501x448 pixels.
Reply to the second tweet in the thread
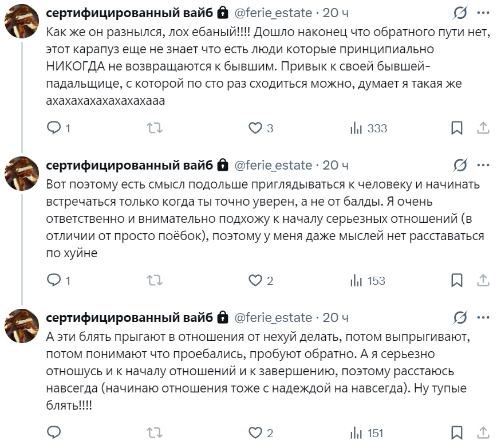point(54,281)
